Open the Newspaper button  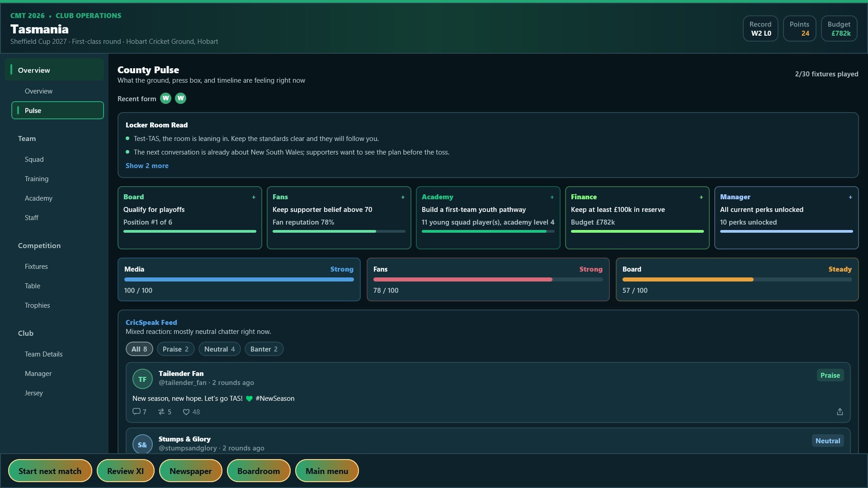(191, 471)
